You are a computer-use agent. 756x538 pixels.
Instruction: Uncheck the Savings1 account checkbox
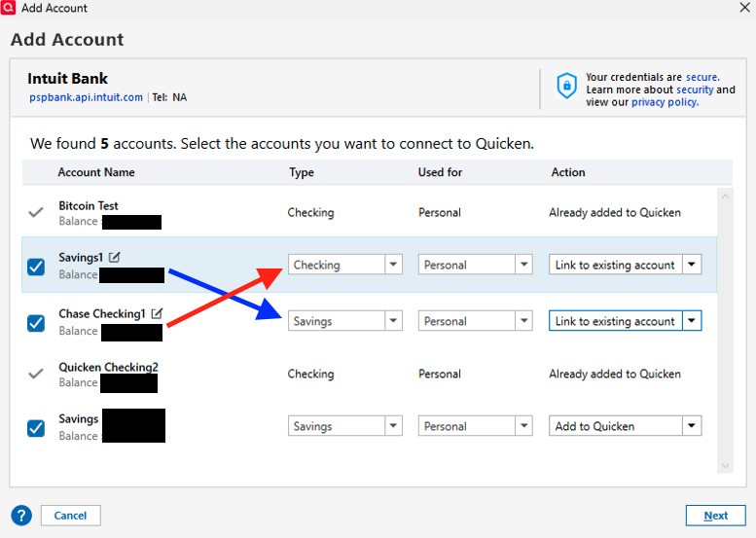click(x=36, y=267)
